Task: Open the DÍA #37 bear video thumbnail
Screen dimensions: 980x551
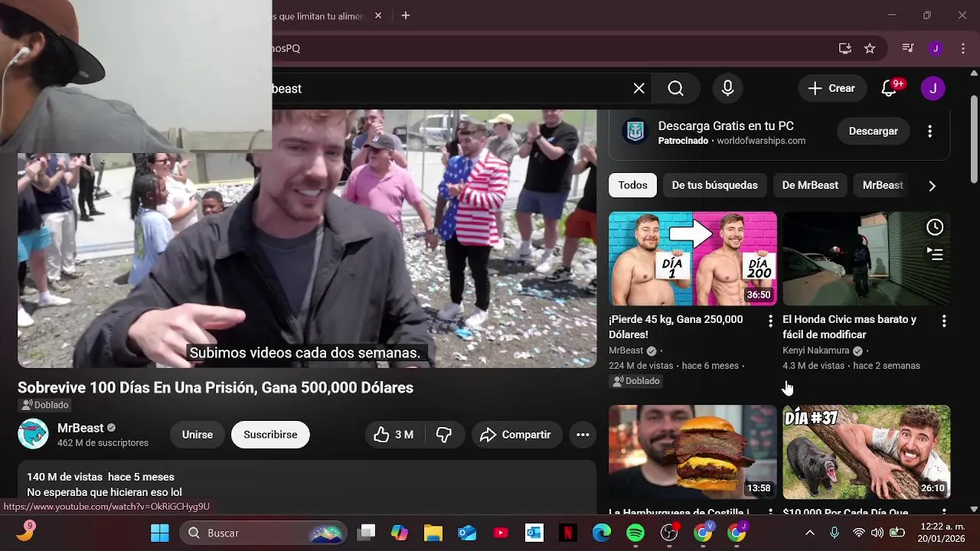Action: (x=867, y=452)
